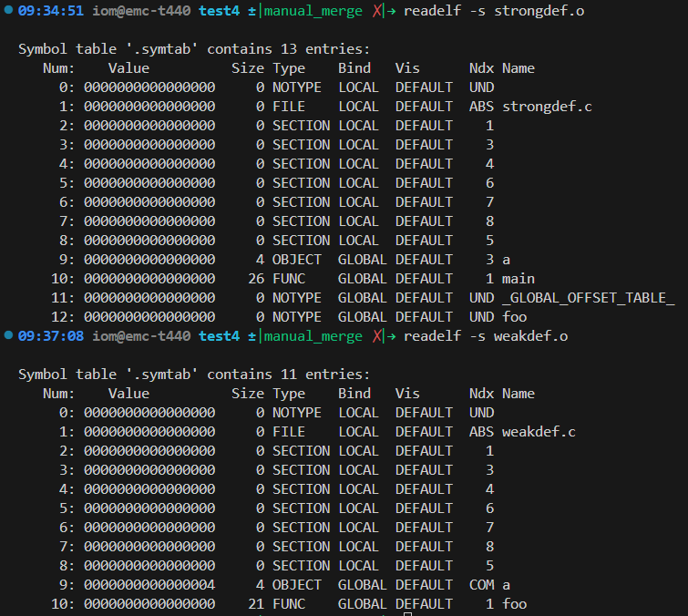Image resolution: width=688 pixels, height=616 pixels.
Task: Click the timestamp 09:34:51
Action: point(51,11)
